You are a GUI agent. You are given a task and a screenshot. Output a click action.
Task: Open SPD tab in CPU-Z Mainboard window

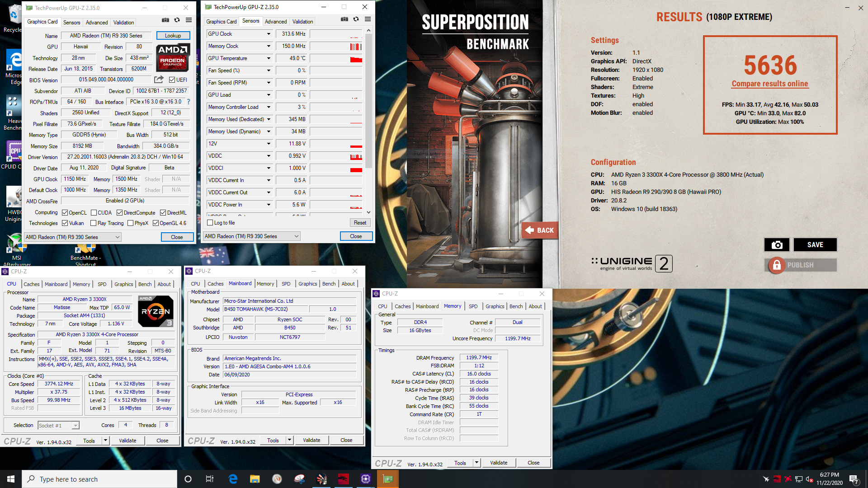[x=286, y=284]
